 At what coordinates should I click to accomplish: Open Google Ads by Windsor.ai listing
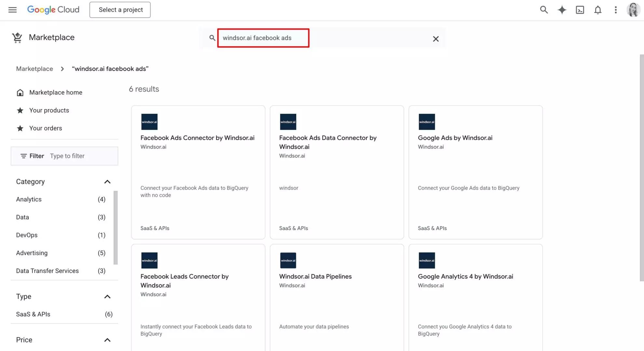click(455, 138)
